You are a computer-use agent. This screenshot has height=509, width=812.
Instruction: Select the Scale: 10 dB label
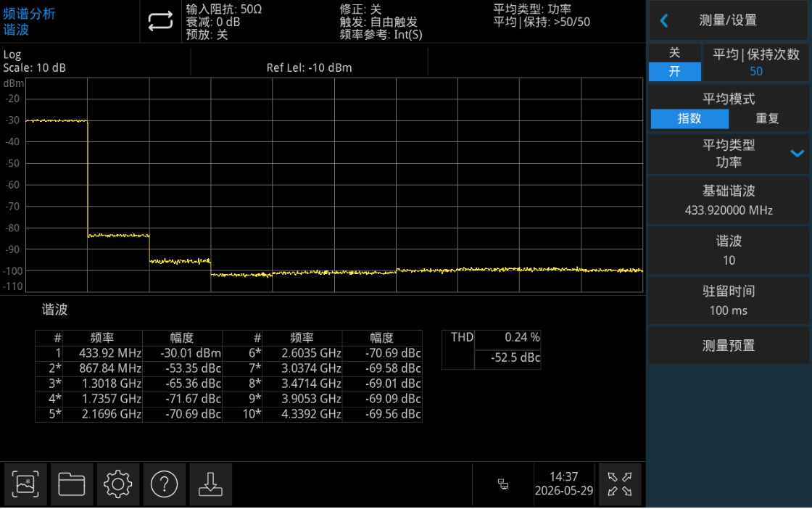(34, 68)
